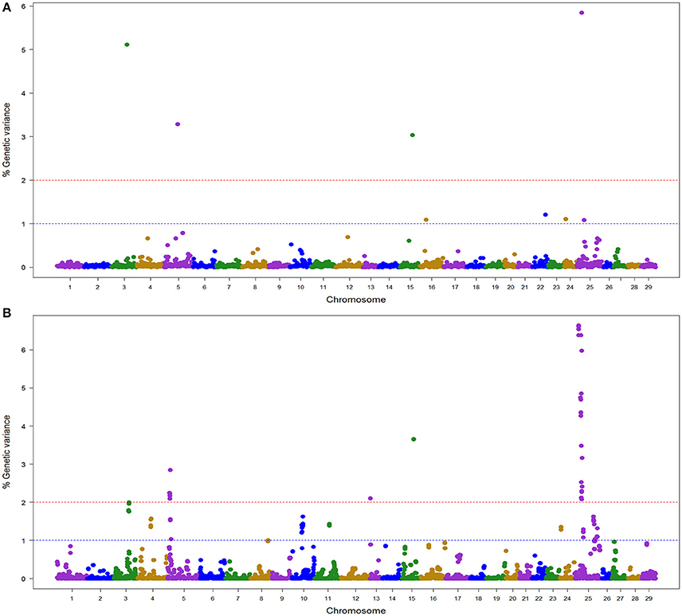682x616 pixels.
Task: Click chromosome label 25 on panel A x-axis
Action: pos(590,287)
